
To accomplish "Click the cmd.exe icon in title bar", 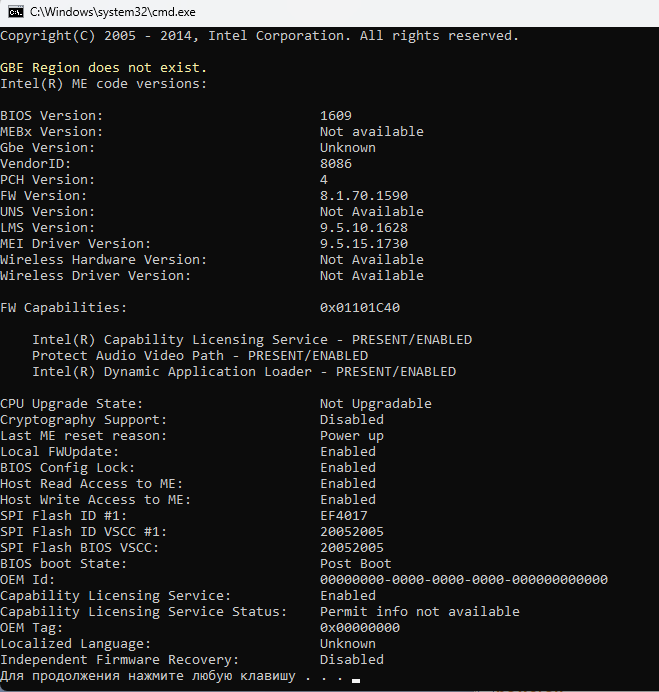I will click(x=12, y=11).
